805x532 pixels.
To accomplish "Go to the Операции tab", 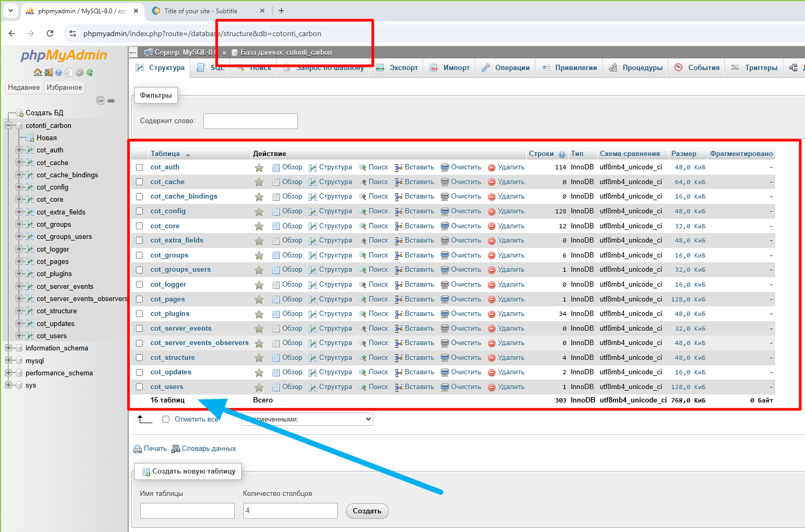I will 506,68.
